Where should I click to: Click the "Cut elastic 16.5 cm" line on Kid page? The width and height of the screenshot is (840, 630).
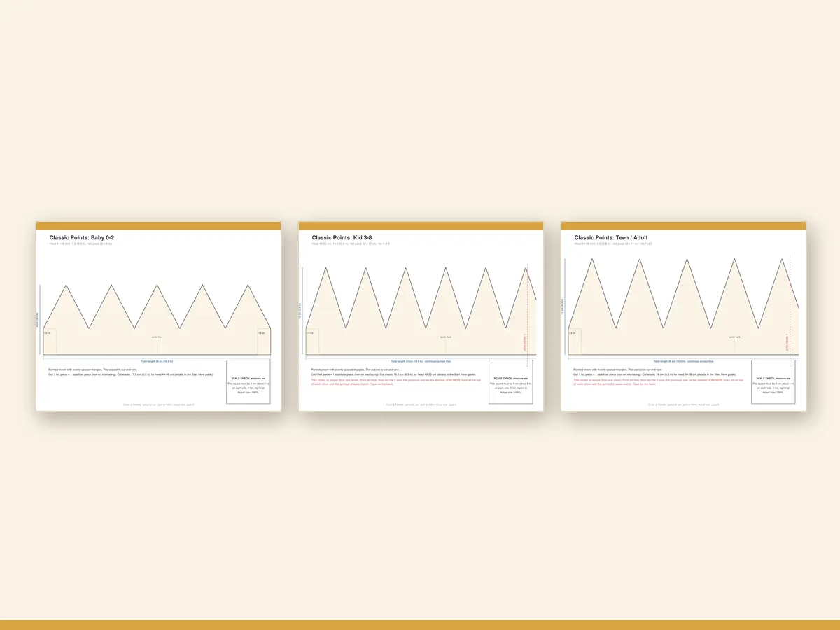pyautogui.click(x=393, y=374)
